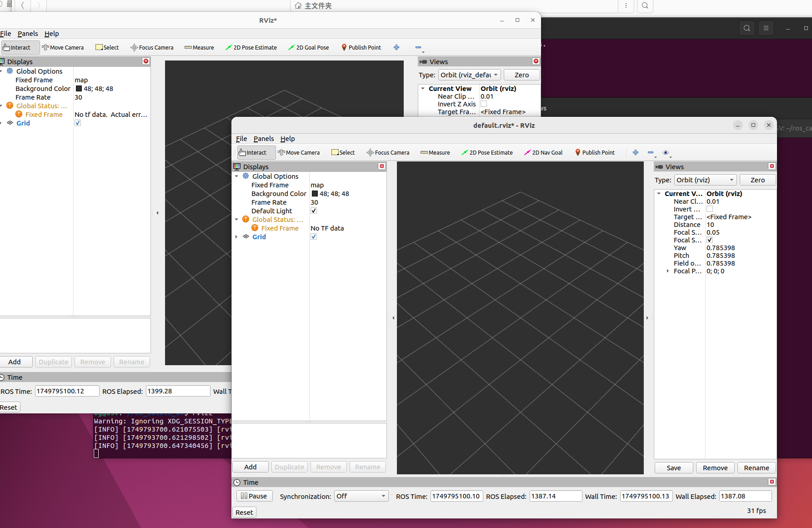
Task: Activate Focus Camera tool in front RViz window
Action: coord(388,153)
